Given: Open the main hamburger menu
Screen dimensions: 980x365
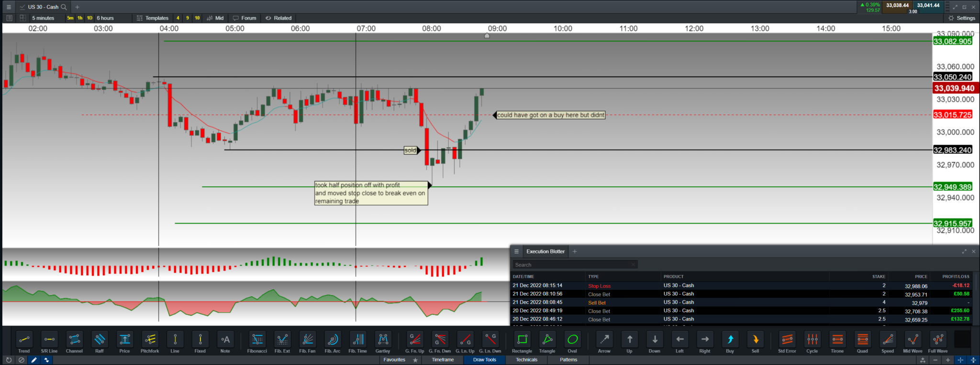Looking at the screenshot, I should [x=9, y=7].
